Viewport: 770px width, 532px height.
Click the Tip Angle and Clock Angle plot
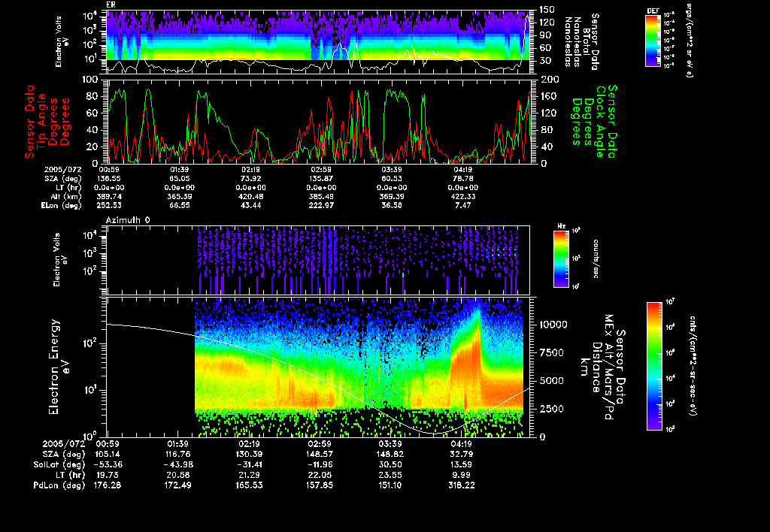320,121
